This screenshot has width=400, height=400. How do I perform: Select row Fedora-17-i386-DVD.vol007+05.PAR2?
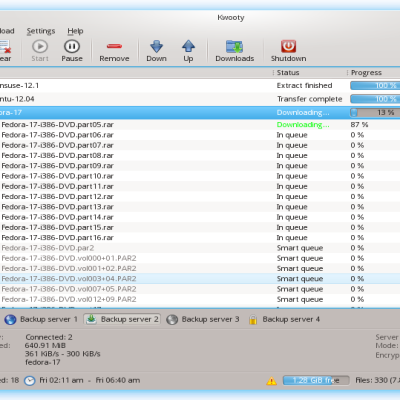tap(200, 289)
